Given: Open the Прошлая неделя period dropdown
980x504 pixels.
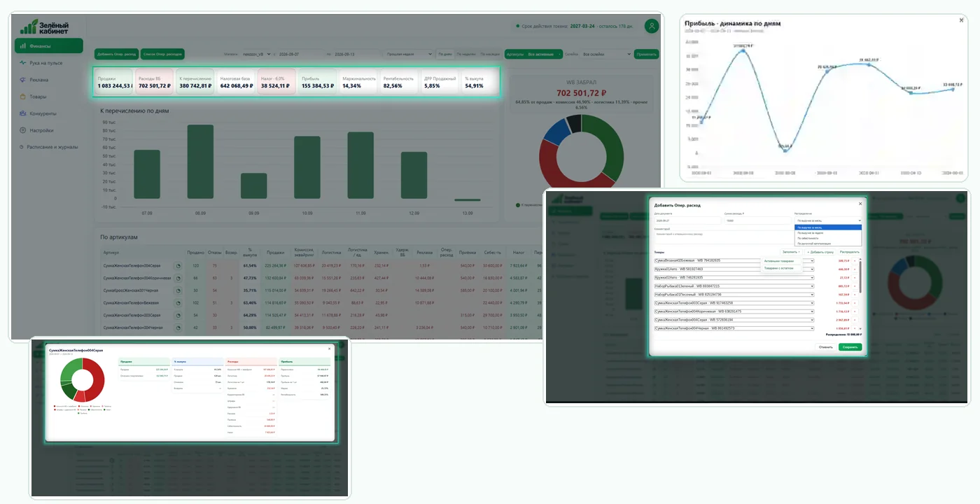Looking at the screenshot, I should [x=407, y=54].
